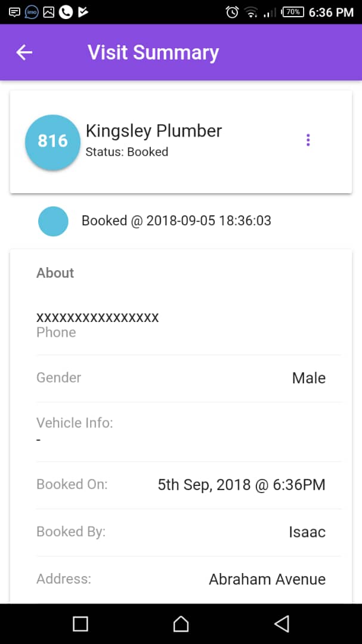The width and height of the screenshot is (362, 644).
Task: Tap the back arrow in header
Action: (x=24, y=52)
